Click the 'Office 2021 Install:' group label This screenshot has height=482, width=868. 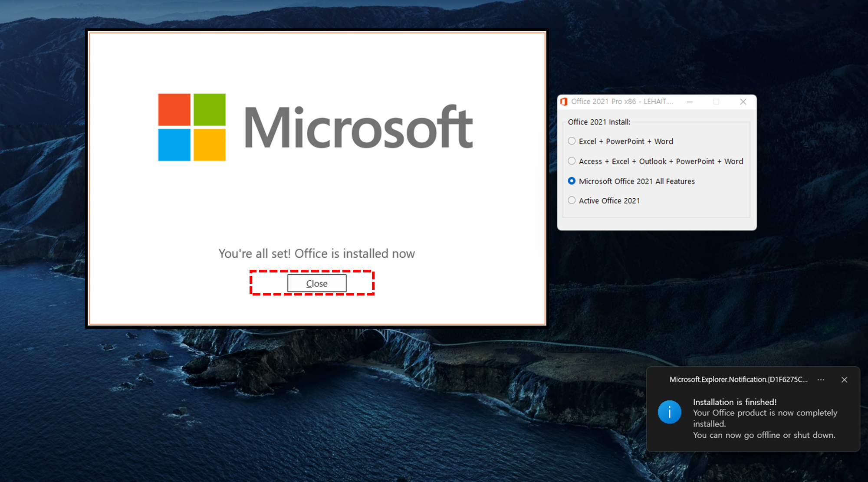(599, 122)
